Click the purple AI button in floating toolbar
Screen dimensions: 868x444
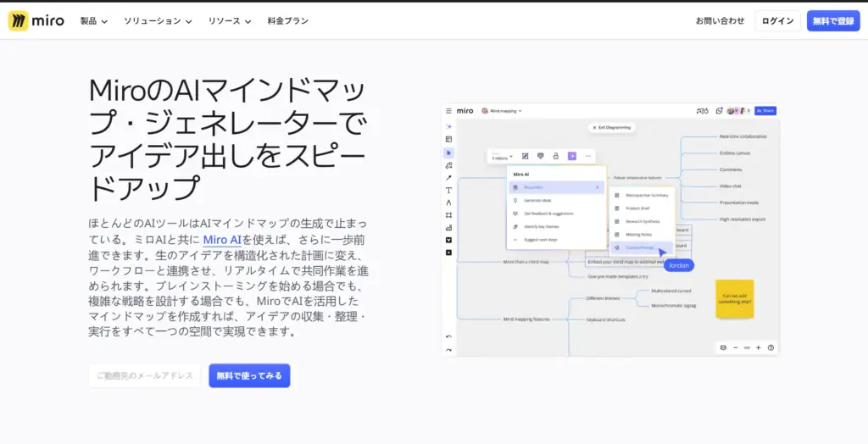pos(572,156)
